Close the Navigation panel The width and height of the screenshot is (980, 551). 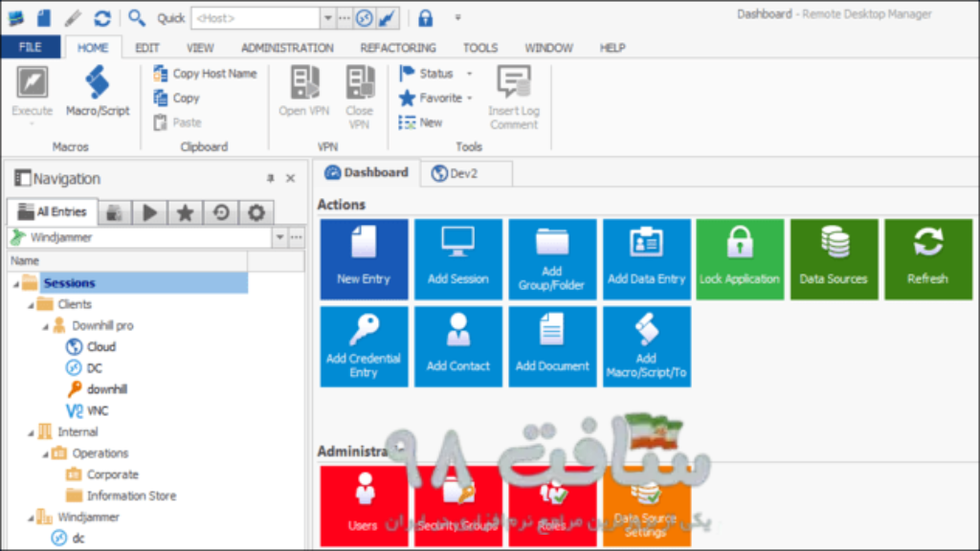tap(291, 179)
